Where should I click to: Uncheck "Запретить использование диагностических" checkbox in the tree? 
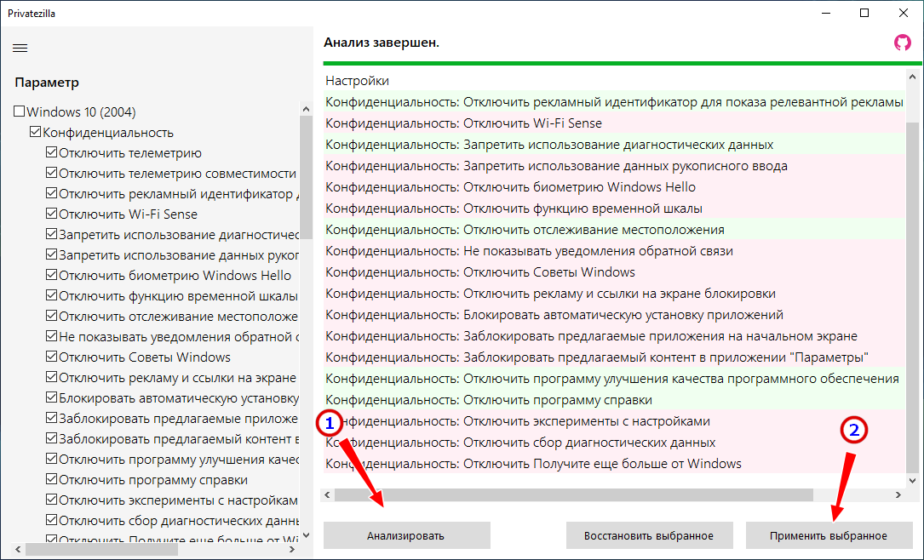coord(51,234)
